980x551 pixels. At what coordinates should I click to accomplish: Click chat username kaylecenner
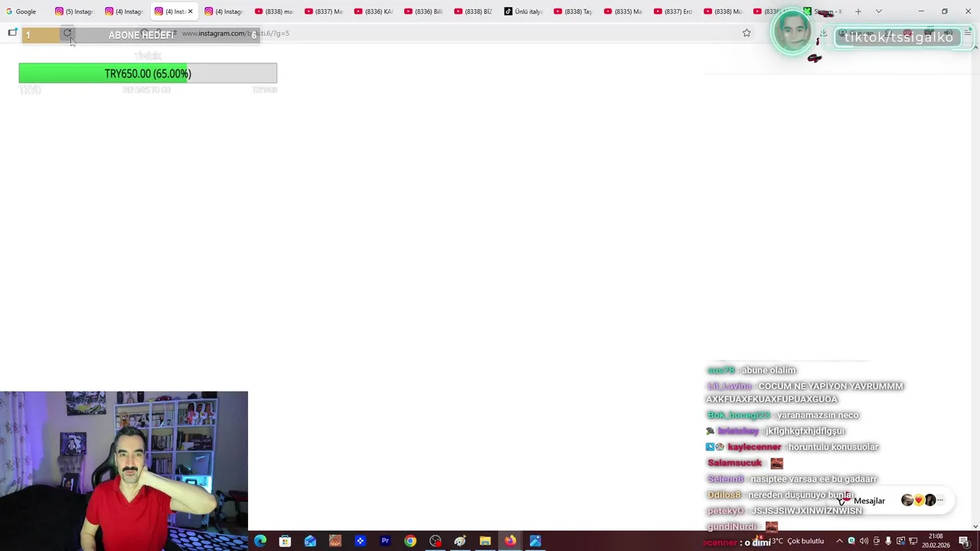tap(754, 447)
